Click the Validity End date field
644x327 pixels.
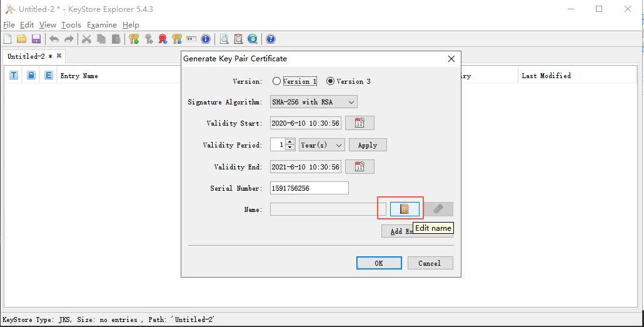click(306, 166)
